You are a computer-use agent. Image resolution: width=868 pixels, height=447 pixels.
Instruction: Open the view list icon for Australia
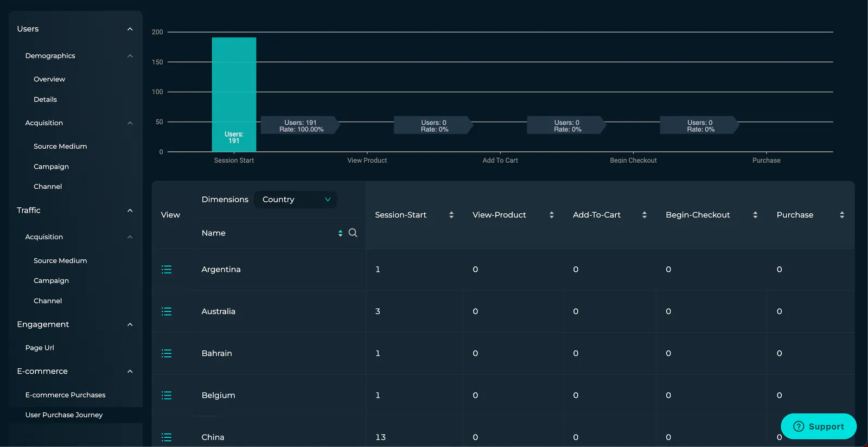pyautogui.click(x=167, y=311)
